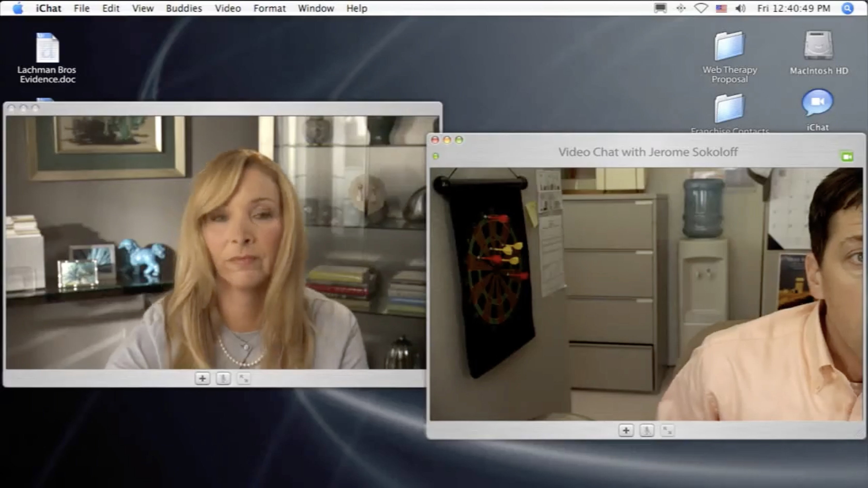
Task: Select the Lachman Bros Evidence.doc file
Action: tap(47, 57)
